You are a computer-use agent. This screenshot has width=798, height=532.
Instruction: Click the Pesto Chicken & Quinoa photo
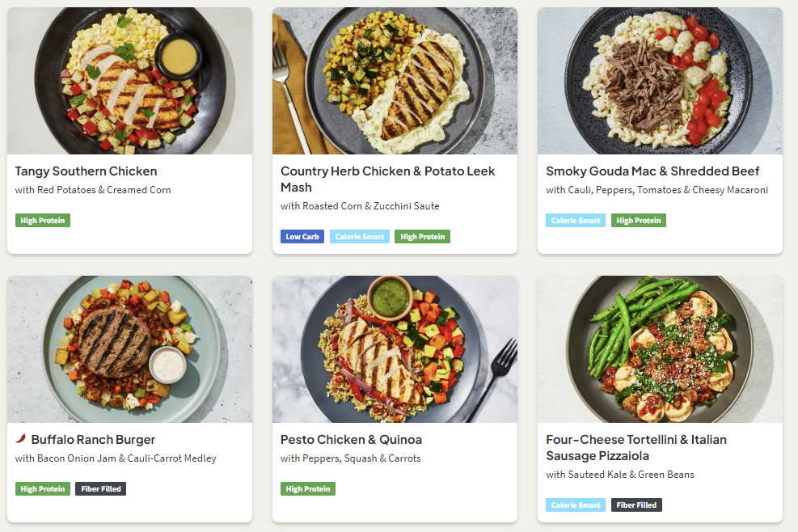point(395,349)
